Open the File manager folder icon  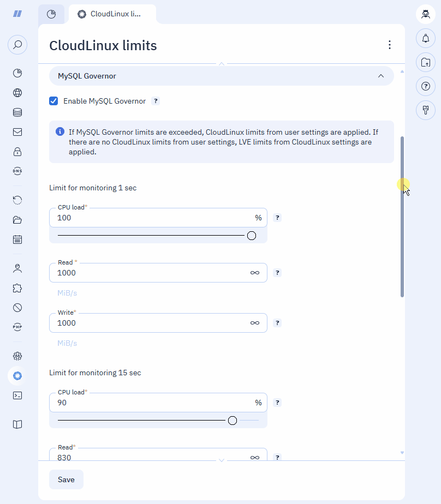(x=17, y=220)
